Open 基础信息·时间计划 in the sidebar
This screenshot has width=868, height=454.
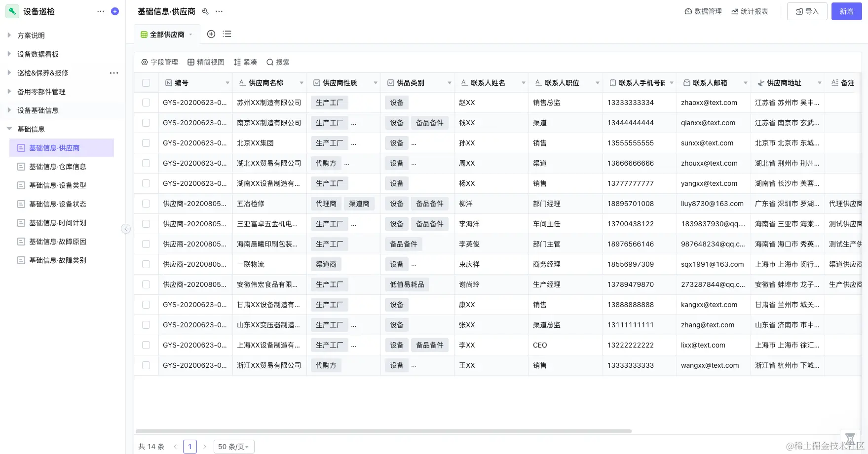[x=62, y=223]
